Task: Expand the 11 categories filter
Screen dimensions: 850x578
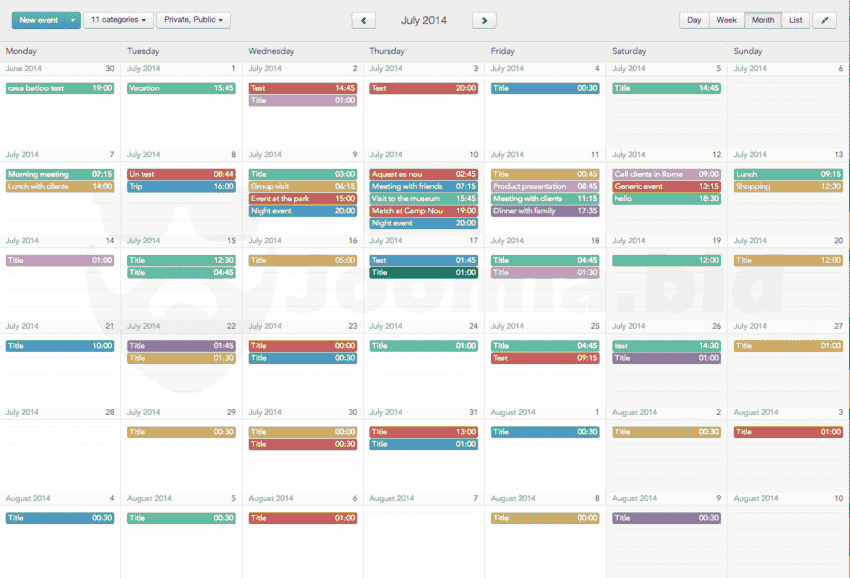Action: 118,20
